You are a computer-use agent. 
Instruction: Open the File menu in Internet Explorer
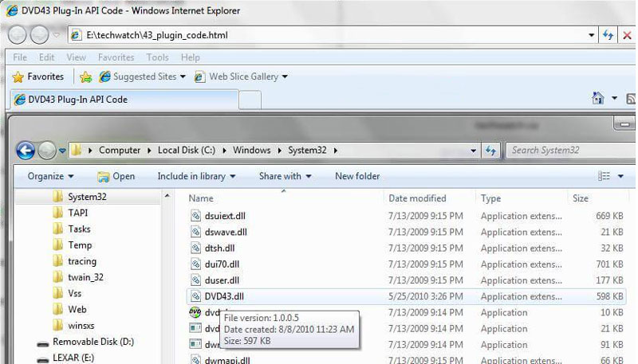click(20, 57)
